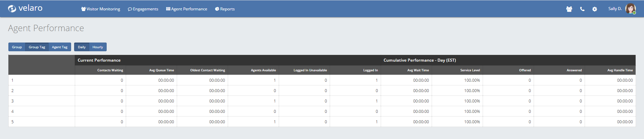Open settings gear icon

coord(595,9)
